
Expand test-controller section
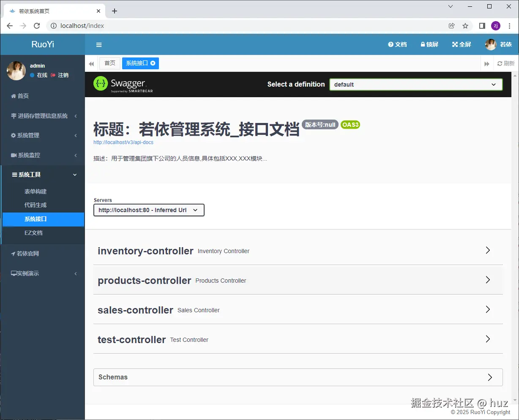tap(298, 339)
